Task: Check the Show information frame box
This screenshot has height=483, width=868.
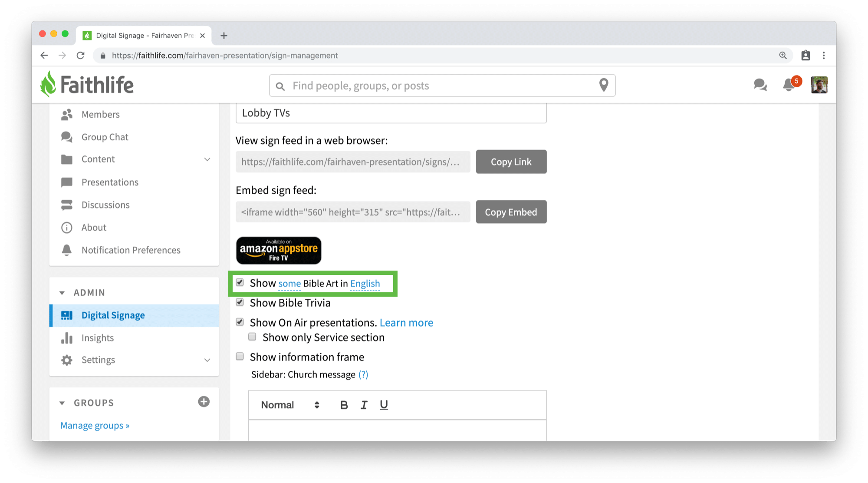Action: 240,357
